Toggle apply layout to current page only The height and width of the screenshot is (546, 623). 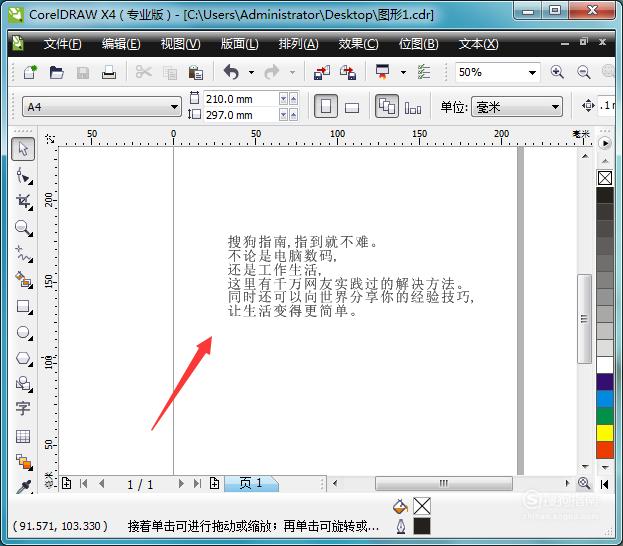pos(413,107)
